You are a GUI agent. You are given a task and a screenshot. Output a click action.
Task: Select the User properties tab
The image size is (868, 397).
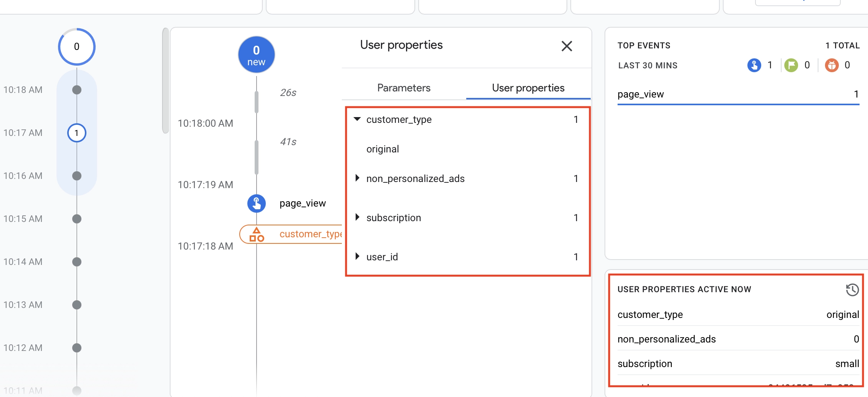528,88
